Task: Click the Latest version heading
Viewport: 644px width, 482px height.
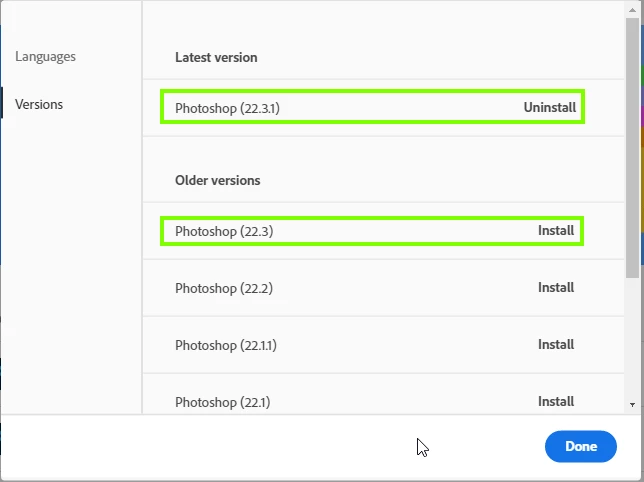Action: (216, 57)
